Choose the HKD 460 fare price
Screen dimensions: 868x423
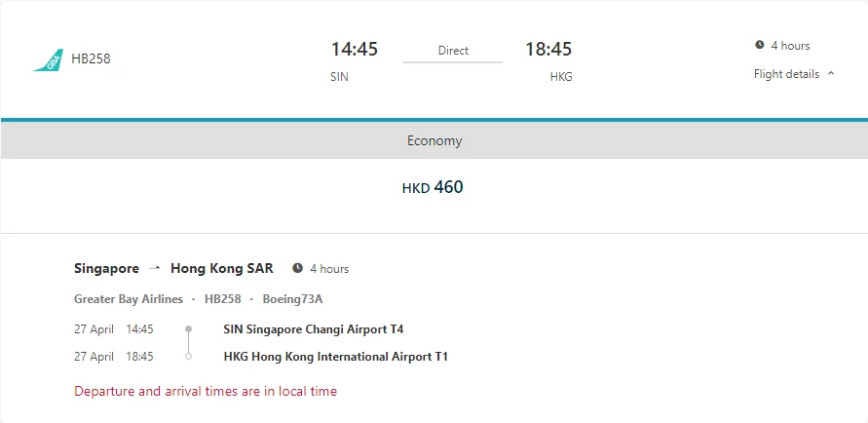tap(433, 187)
